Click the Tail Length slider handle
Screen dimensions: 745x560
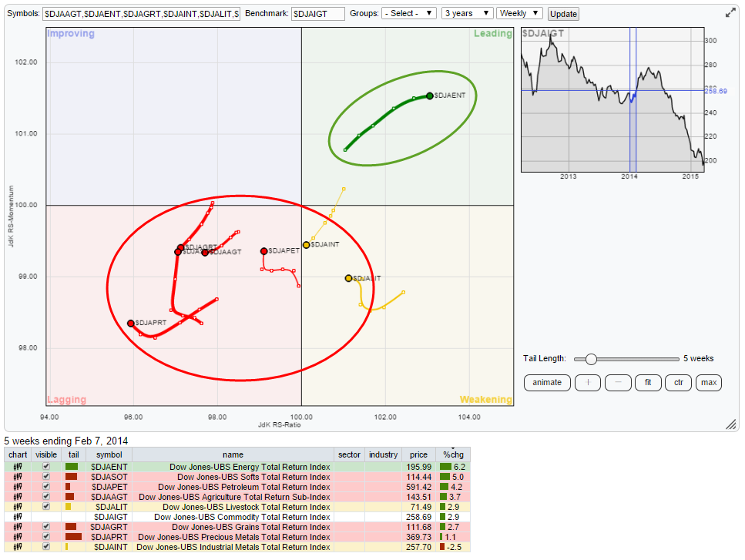click(x=591, y=359)
